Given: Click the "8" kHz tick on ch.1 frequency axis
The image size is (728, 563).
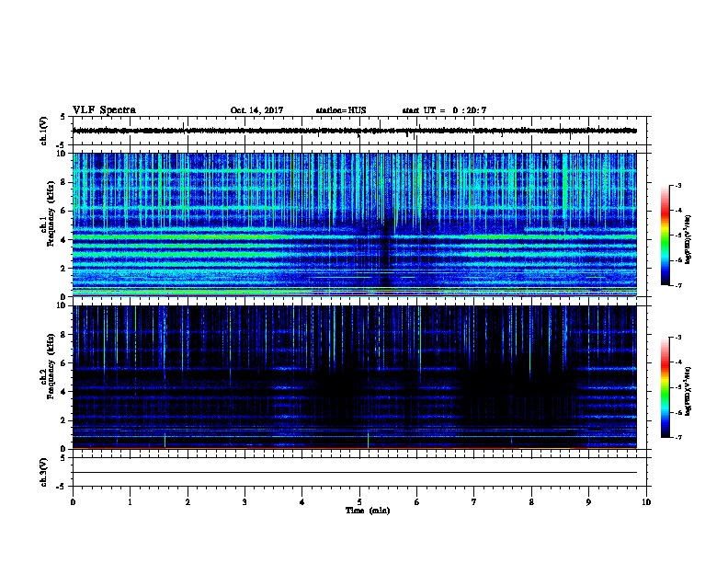Looking at the screenshot, I should [63, 182].
